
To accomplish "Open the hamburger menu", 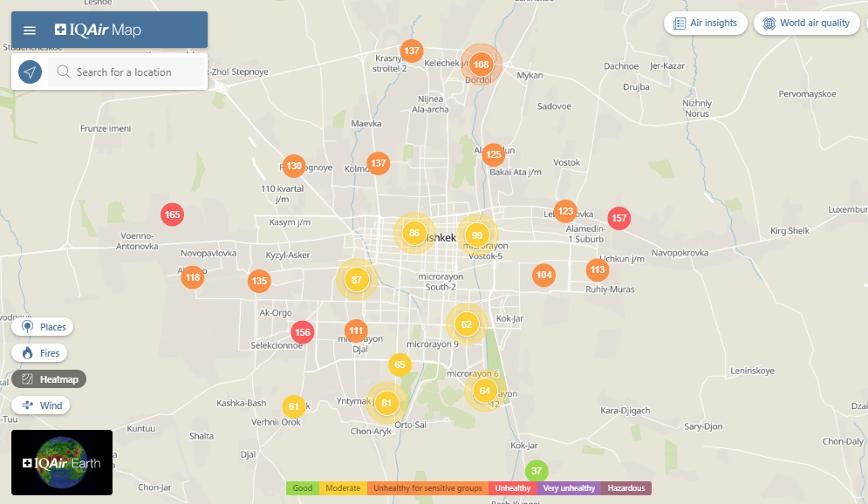I will click(30, 31).
